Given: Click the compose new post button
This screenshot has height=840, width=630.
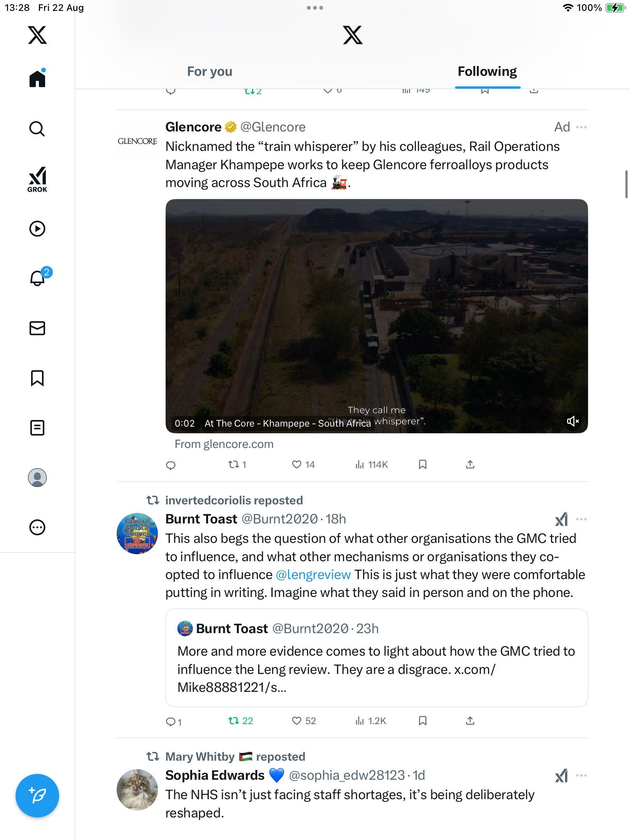Looking at the screenshot, I should [37, 795].
